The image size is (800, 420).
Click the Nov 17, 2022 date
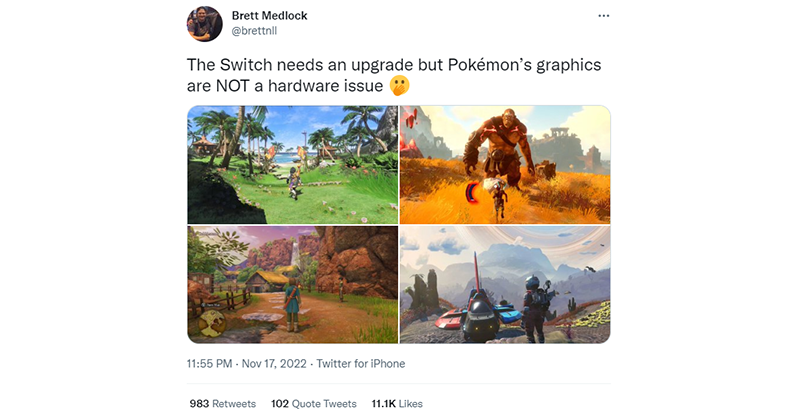click(x=274, y=364)
